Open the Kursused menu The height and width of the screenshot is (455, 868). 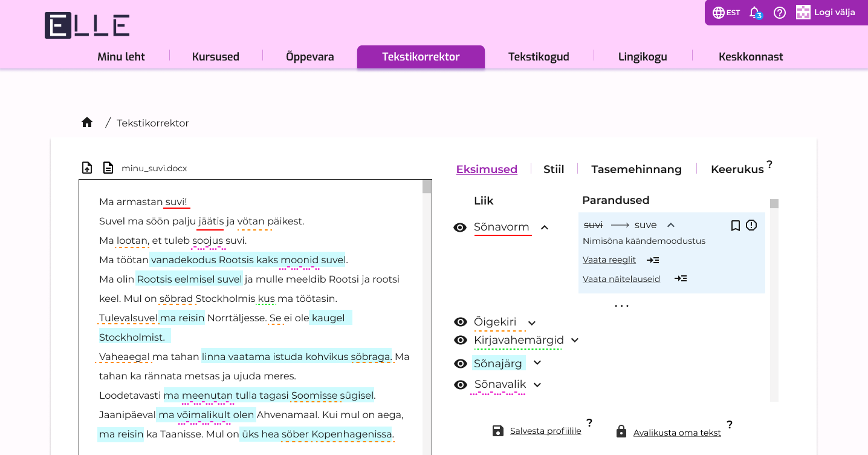point(216,57)
